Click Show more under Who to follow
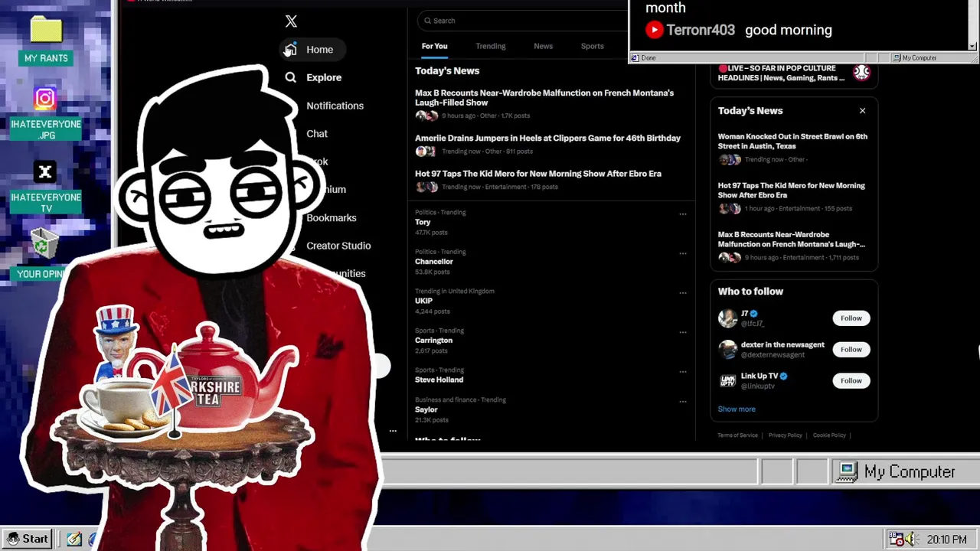The width and height of the screenshot is (980, 551). click(x=737, y=409)
